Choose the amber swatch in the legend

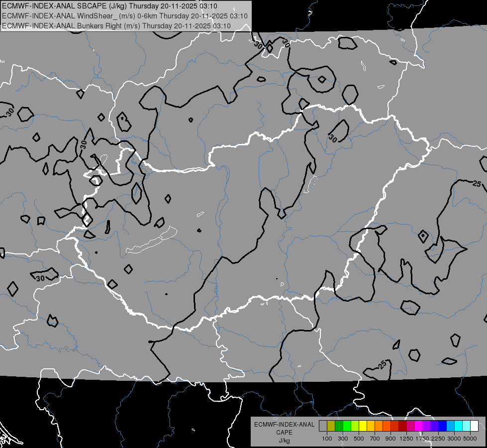click(x=371, y=426)
